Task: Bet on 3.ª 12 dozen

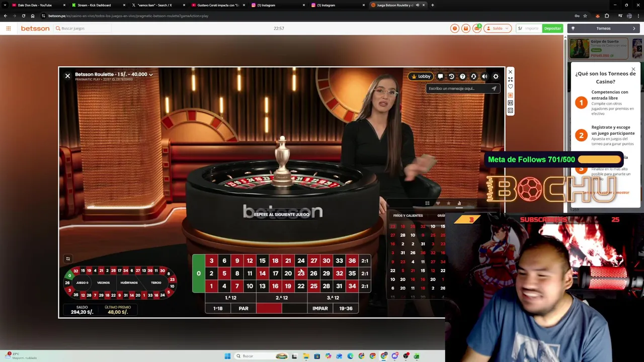Action: 333,298
